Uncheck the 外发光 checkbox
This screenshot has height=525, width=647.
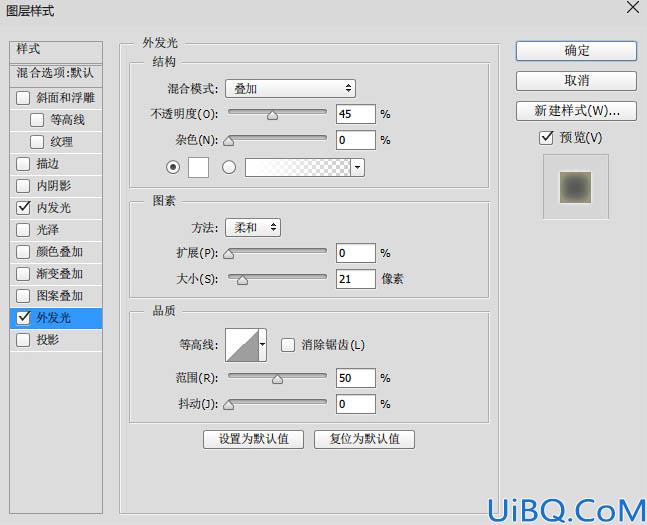tap(23, 317)
